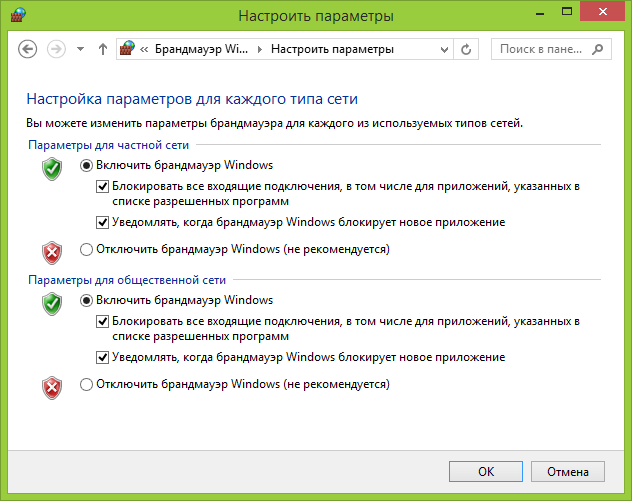The height and width of the screenshot is (501, 632).
Task: Click the green shield under public network settings
Action: click(x=52, y=304)
